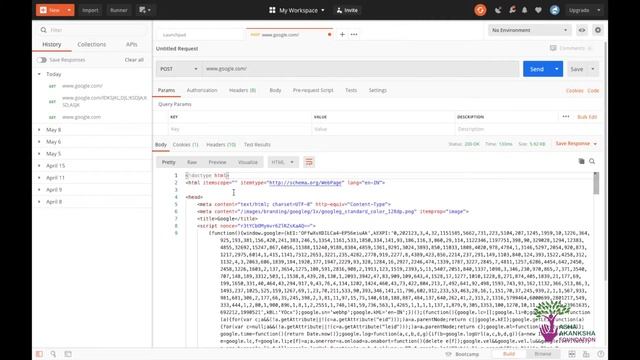Open the Runner
640x360 pixels.
(119, 10)
